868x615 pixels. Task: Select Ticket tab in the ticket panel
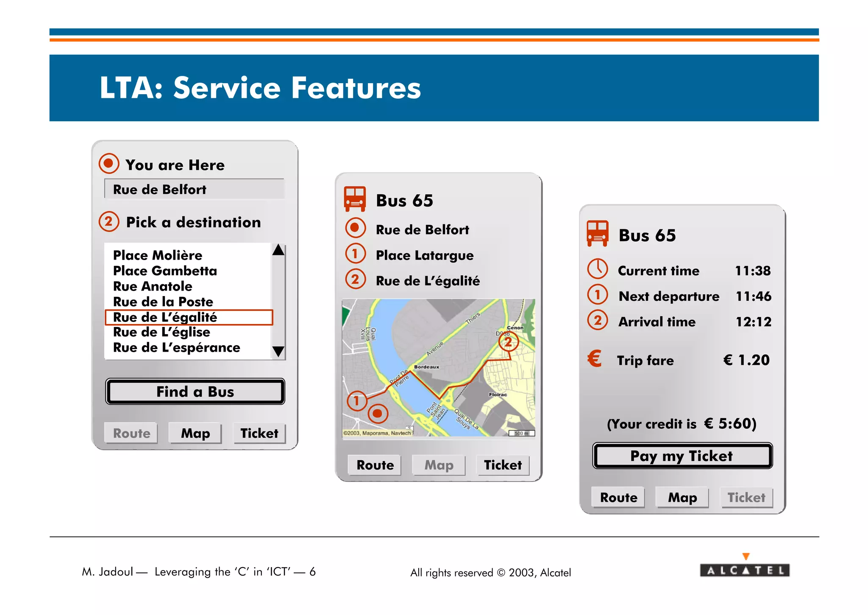(747, 497)
